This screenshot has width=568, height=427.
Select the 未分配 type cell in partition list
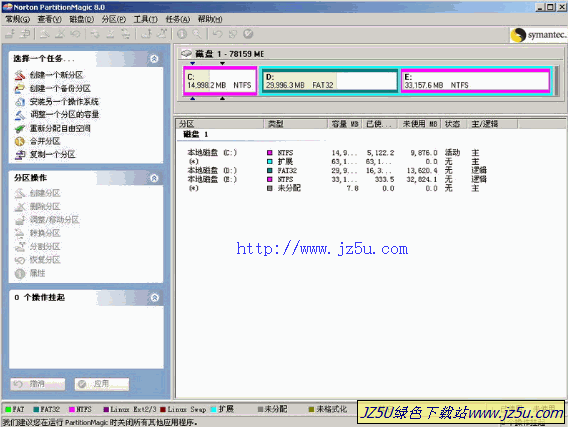tap(289, 188)
